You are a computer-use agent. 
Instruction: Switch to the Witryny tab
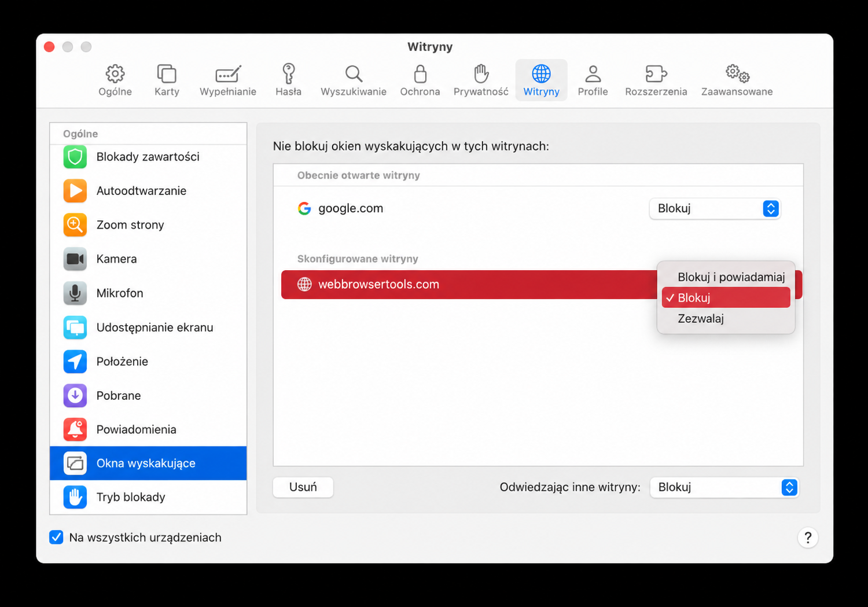tap(541, 80)
